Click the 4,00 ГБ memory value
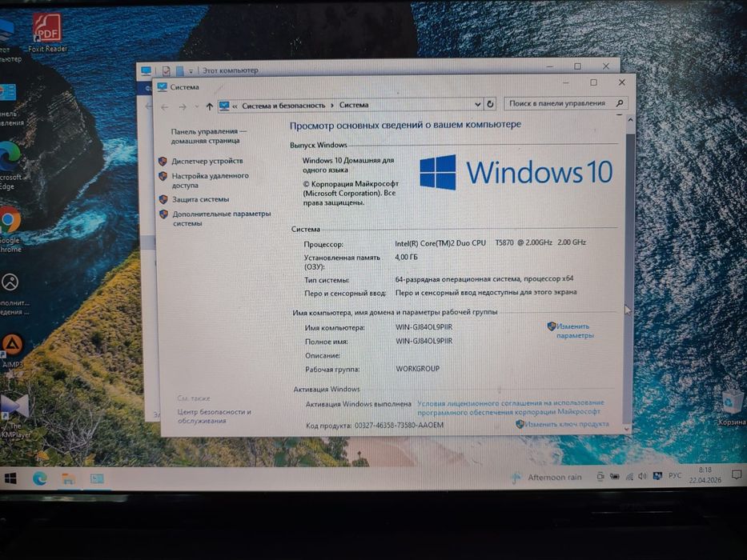The height and width of the screenshot is (560, 747). 406,257
